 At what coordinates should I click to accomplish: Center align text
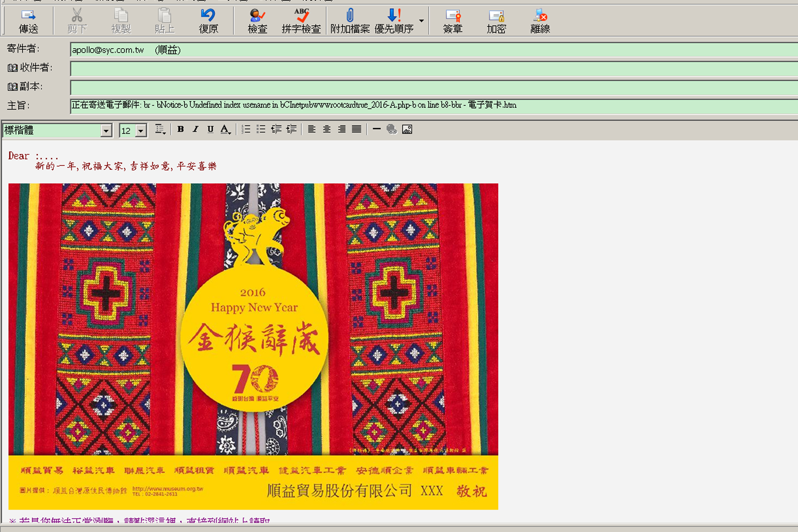[327, 129]
